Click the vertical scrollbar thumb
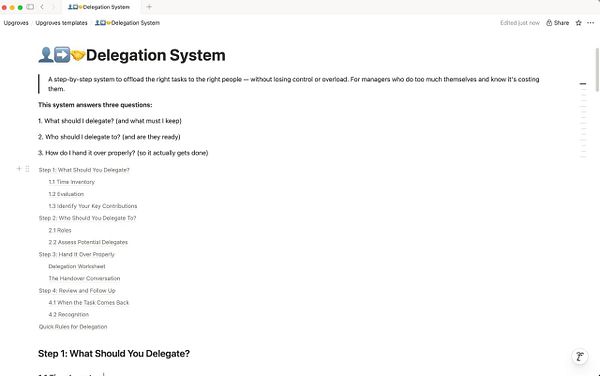The image size is (600, 376). 597,70
